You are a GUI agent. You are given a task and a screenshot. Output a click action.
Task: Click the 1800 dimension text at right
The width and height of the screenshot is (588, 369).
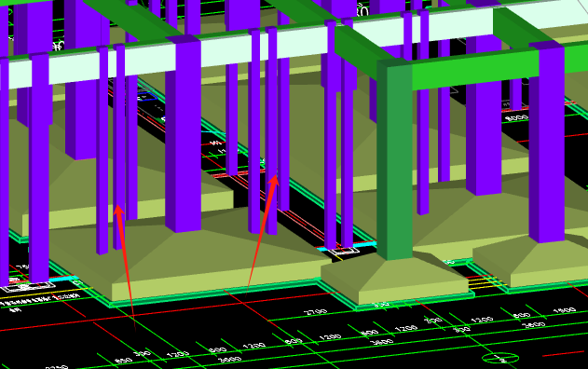pos(564,310)
